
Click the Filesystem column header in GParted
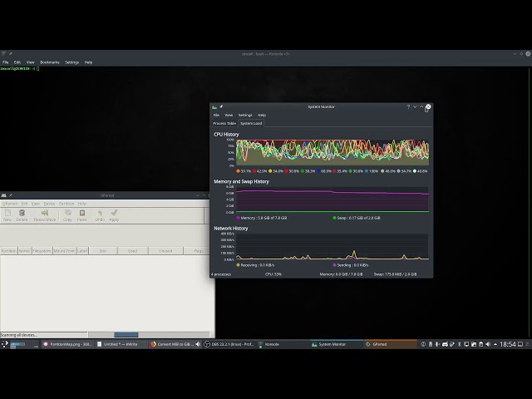[x=42, y=251]
